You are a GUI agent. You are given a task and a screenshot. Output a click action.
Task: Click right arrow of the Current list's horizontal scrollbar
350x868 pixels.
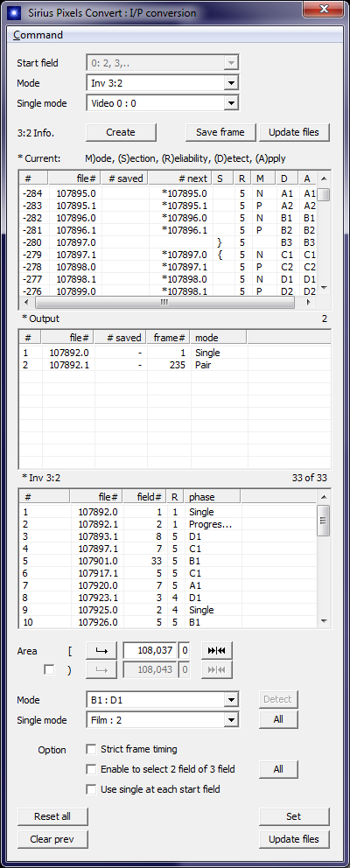(x=309, y=302)
